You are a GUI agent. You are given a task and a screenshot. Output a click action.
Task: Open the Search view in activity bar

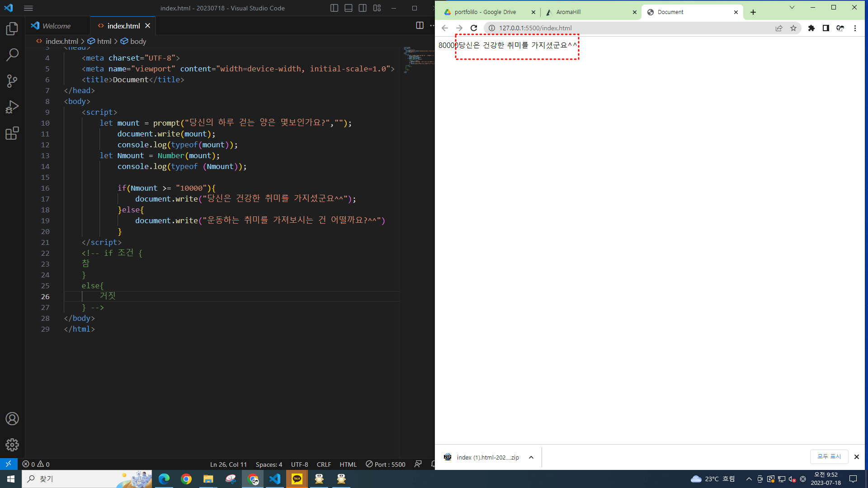[x=12, y=55]
